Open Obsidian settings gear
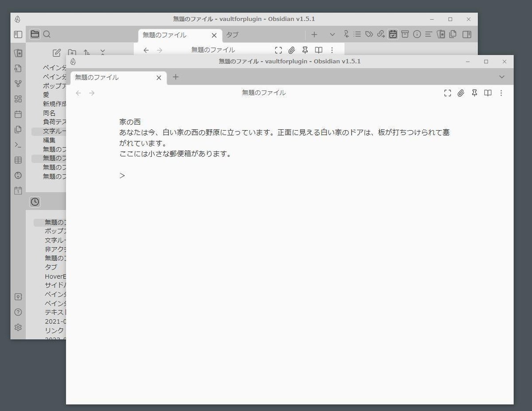This screenshot has height=411, width=532. coord(18,327)
